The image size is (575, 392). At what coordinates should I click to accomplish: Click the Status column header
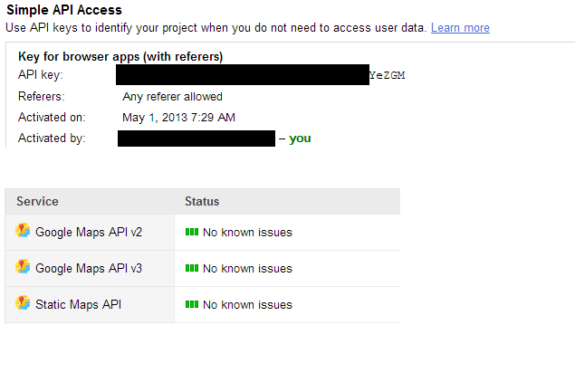coord(202,201)
